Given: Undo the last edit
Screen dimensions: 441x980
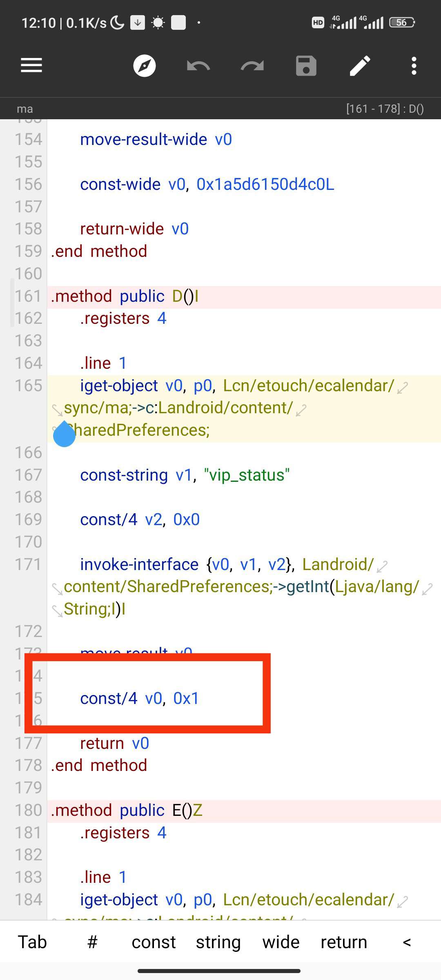Looking at the screenshot, I should pyautogui.click(x=198, y=65).
